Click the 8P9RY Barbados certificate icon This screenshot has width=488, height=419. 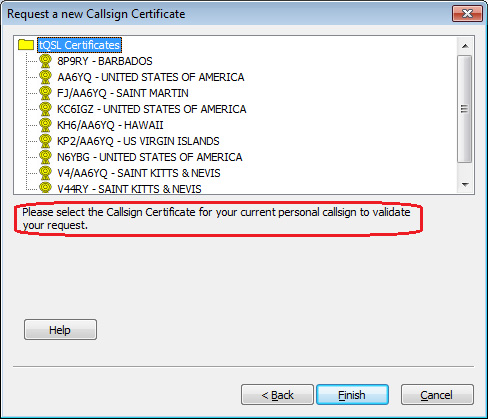tap(45, 61)
